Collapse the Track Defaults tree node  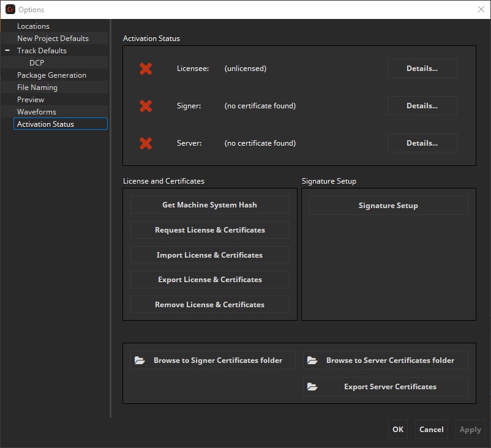[7, 51]
